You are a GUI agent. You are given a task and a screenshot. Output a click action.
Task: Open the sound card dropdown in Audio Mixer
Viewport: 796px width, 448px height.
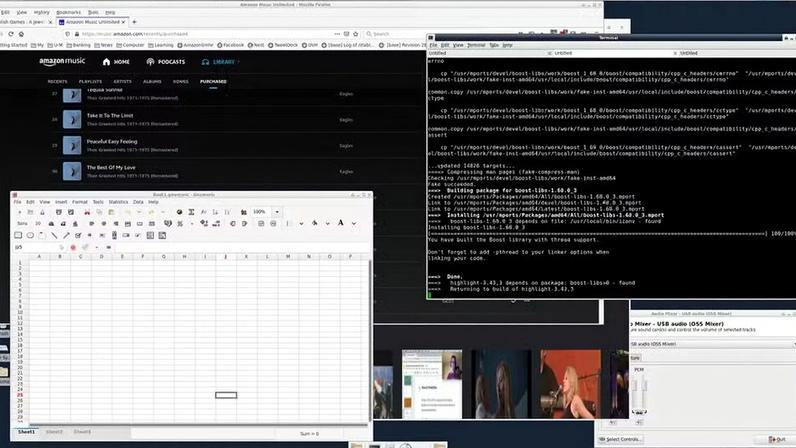711,344
